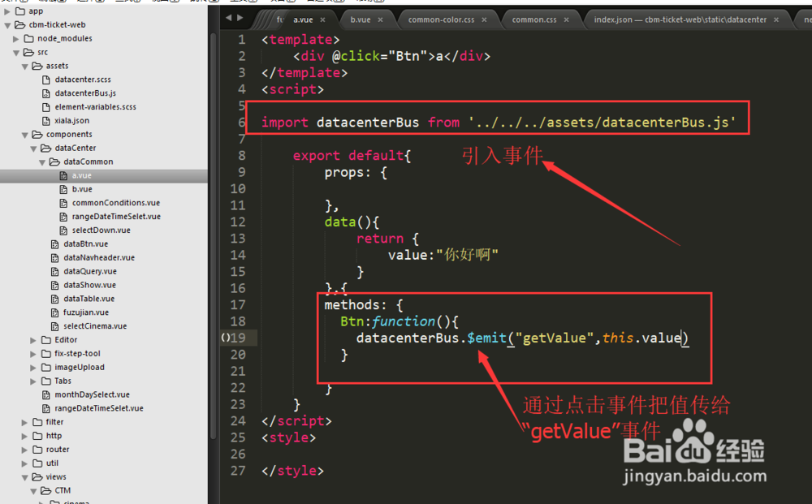The width and height of the screenshot is (812, 504).
Task: Open fuzujian.vue file
Action: pos(86,312)
